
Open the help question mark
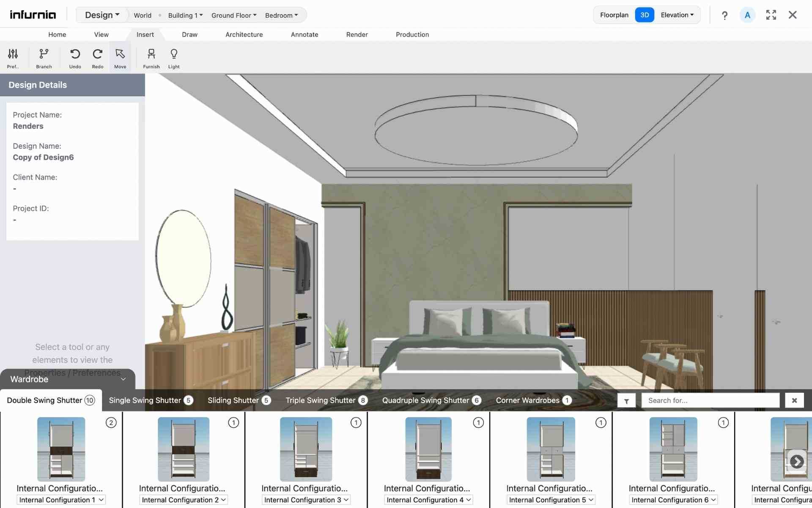click(x=724, y=15)
